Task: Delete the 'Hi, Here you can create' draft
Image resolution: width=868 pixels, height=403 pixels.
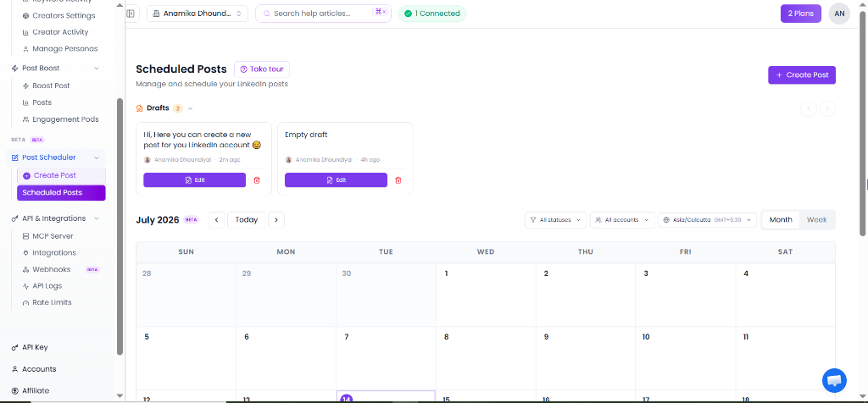Action: tap(256, 180)
